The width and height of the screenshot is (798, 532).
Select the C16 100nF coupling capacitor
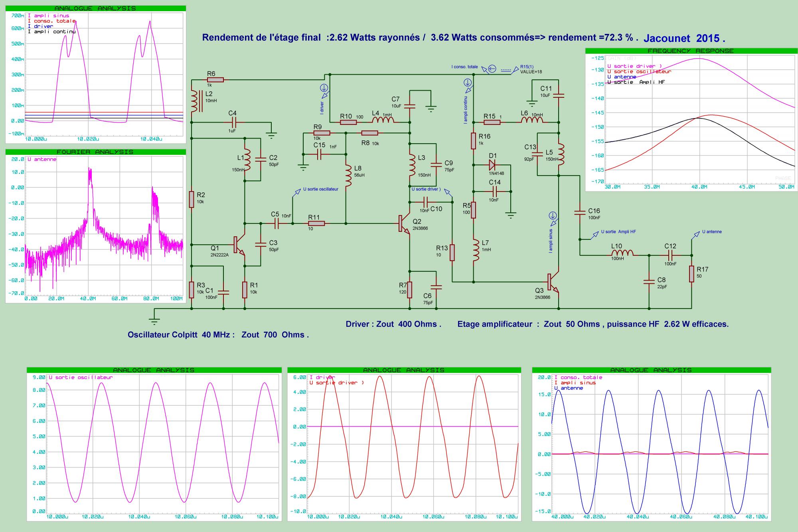pyautogui.click(x=579, y=212)
